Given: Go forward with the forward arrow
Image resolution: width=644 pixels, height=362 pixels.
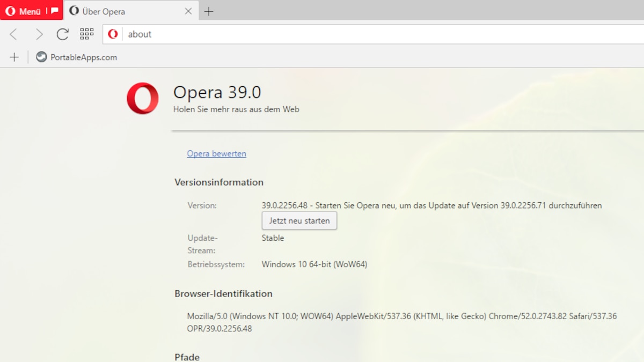Looking at the screenshot, I should 39,34.
